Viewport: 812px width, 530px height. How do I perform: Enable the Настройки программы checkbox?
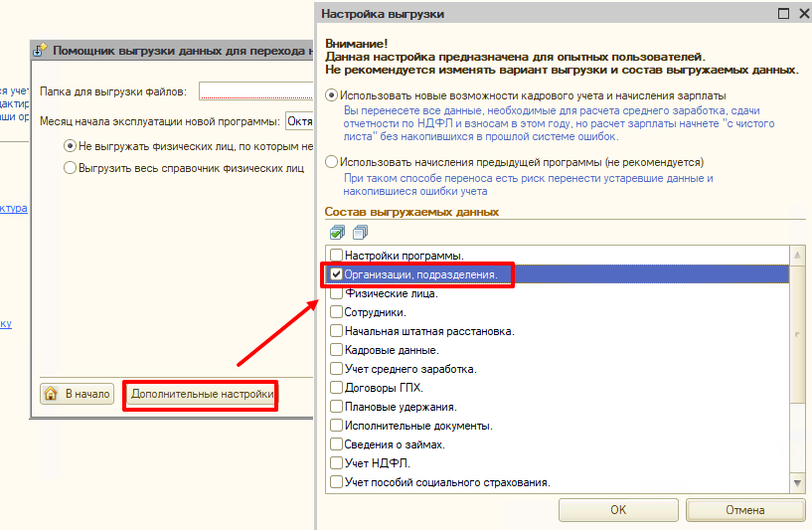337,255
